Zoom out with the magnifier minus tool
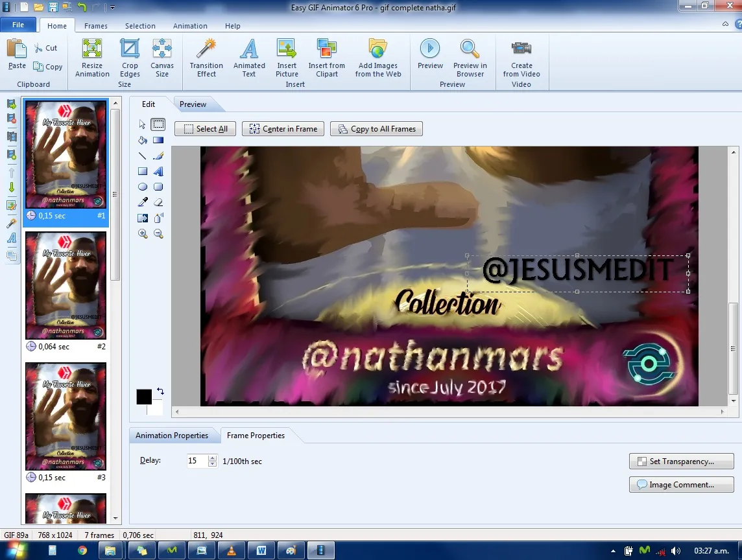This screenshot has height=560, width=742. click(158, 233)
